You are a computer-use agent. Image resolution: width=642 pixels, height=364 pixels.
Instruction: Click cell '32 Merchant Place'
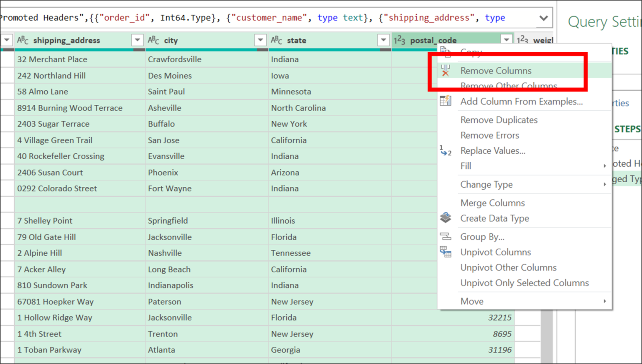click(80, 59)
